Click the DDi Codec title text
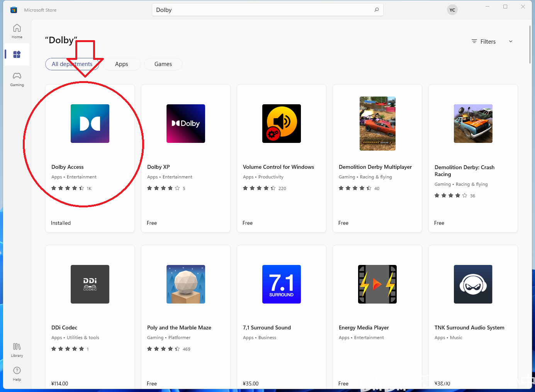This screenshot has height=392, width=535. click(x=65, y=328)
